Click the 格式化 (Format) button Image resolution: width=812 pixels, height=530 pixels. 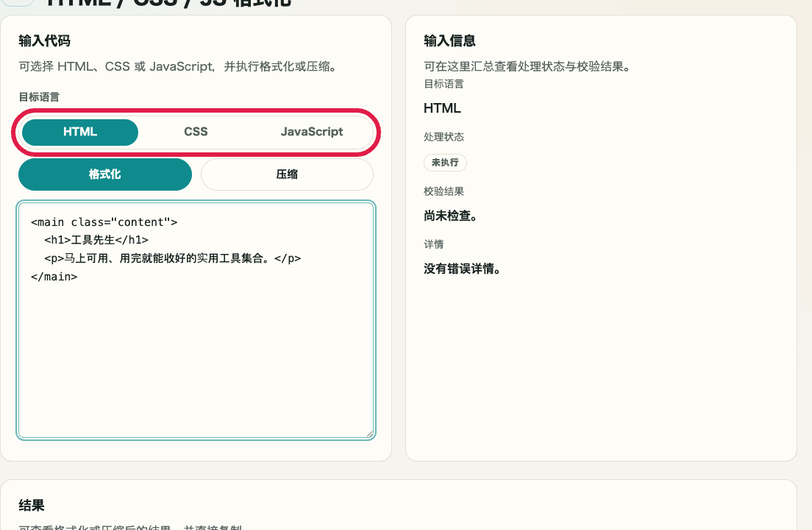[104, 174]
